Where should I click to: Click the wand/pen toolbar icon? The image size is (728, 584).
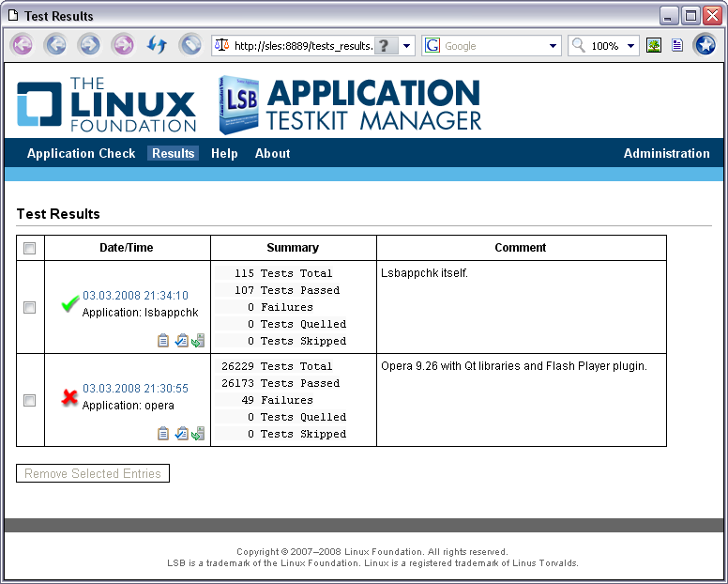(x=190, y=45)
